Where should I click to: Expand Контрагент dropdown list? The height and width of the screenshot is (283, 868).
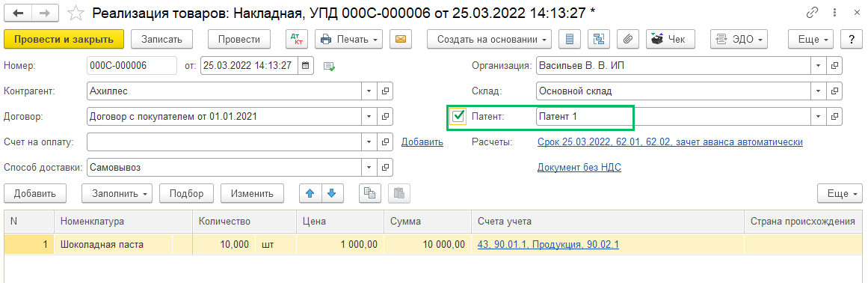[369, 91]
